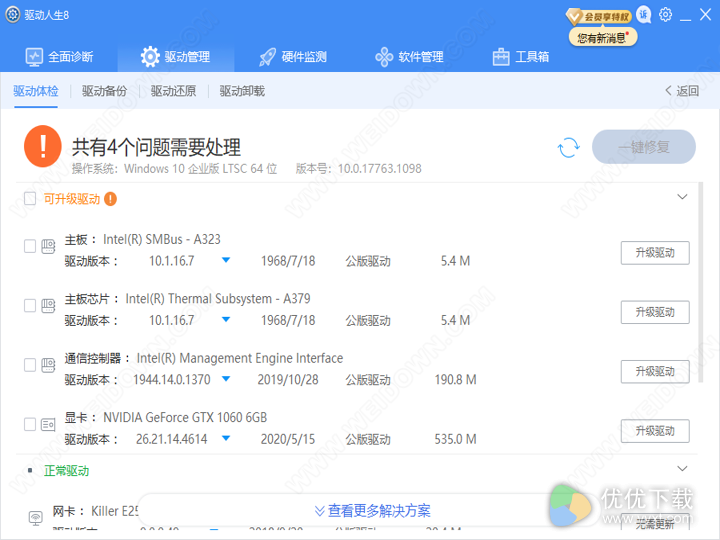Click 升级驱动 for Intel SMBus

[x=655, y=253]
